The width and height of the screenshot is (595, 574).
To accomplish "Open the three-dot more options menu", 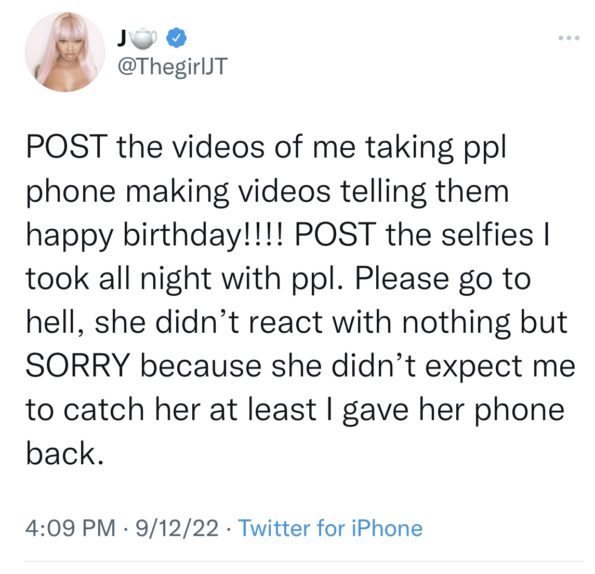I will pos(569,38).
